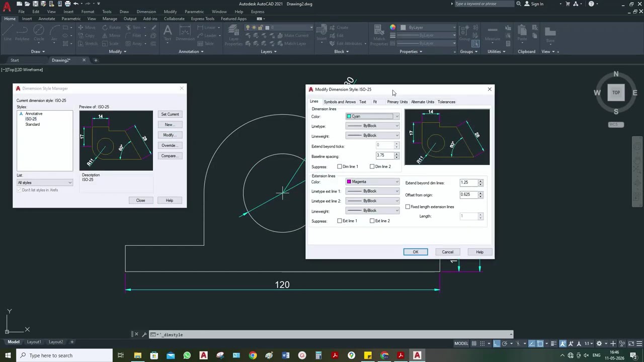Click the Stretch tool in the Modify panel
The width and height of the screenshot is (644, 362).
click(88, 44)
